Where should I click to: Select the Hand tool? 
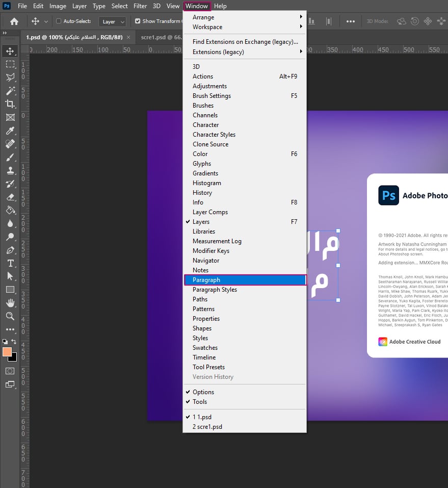[10, 303]
